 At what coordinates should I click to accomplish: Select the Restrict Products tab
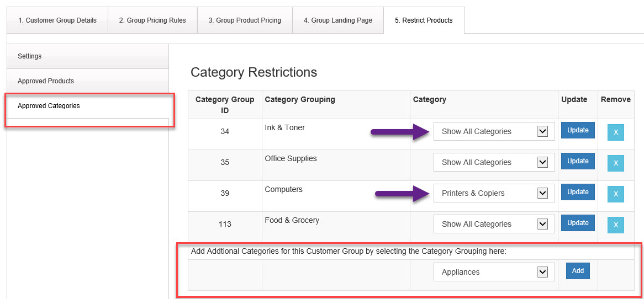click(424, 20)
